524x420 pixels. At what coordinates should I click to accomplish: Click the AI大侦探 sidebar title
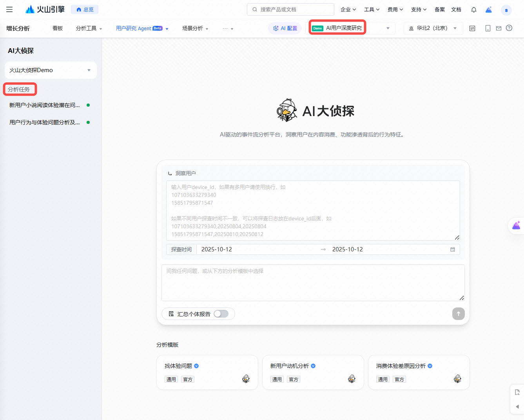click(21, 51)
